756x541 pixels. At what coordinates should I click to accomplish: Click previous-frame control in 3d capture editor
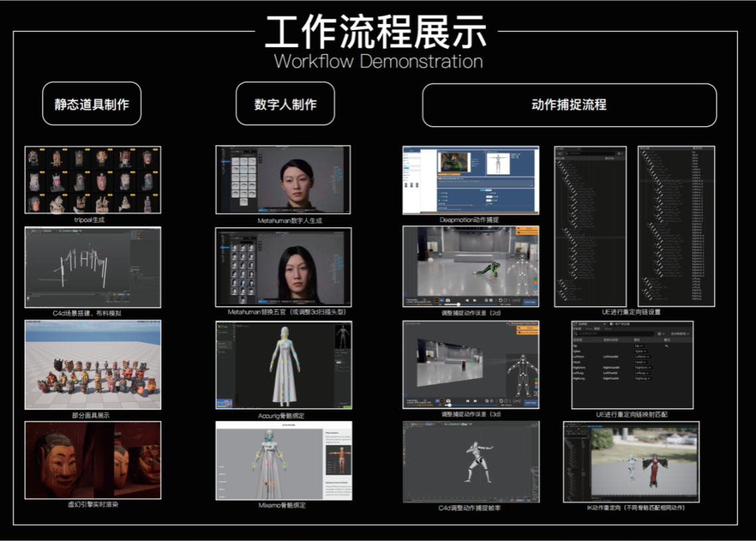click(x=467, y=401)
